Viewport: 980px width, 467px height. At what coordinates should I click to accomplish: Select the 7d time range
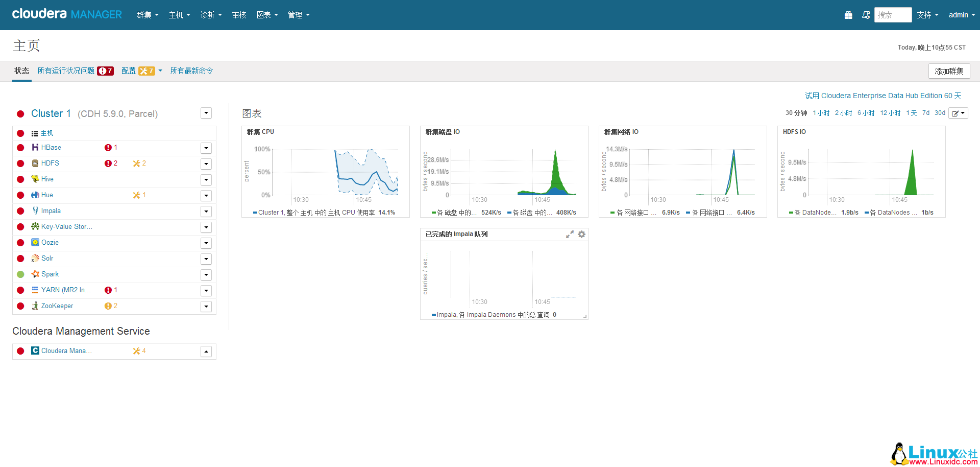coord(926,113)
